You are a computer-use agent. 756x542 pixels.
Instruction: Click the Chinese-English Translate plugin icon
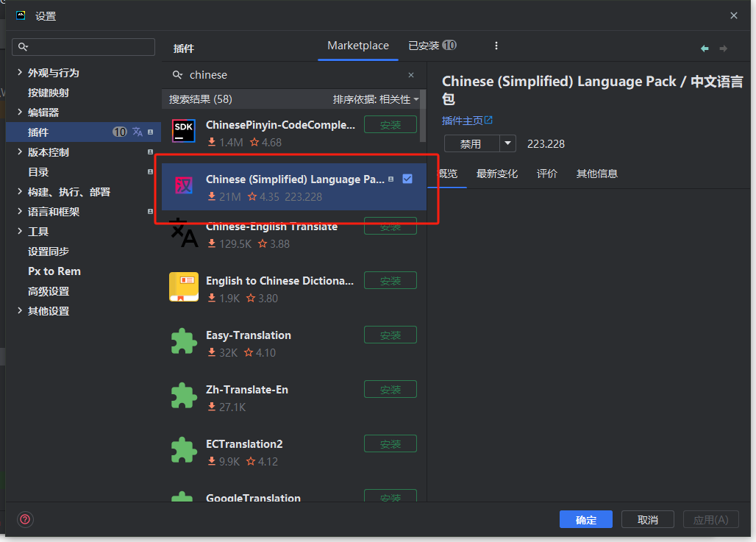pos(184,233)
